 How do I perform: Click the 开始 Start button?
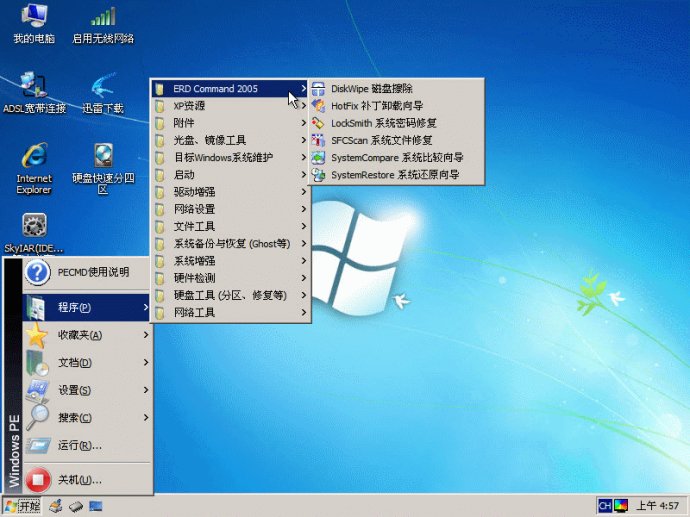pyautogui.click(x=22, y=506)
